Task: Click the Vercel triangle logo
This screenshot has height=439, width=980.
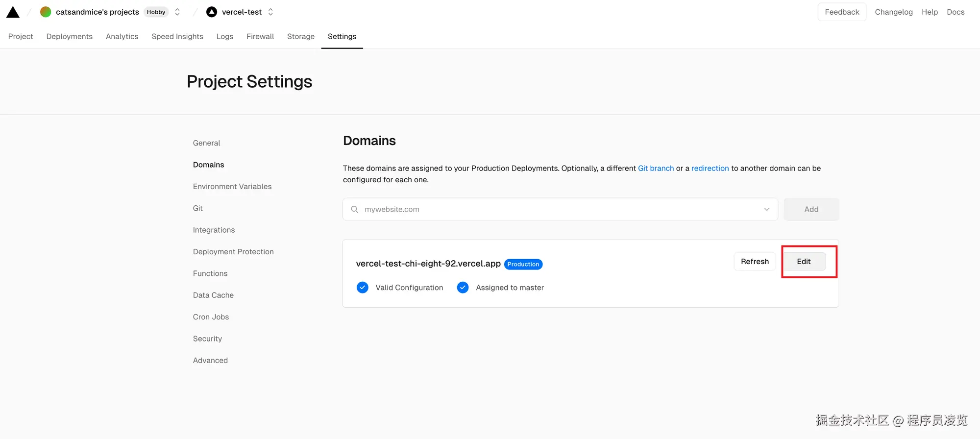Action: coord(13,12)
